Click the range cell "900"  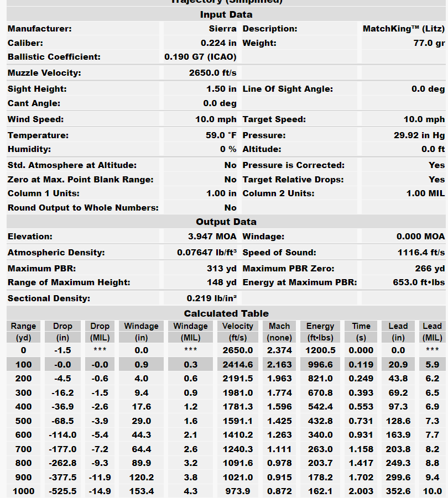coord(24,478)
